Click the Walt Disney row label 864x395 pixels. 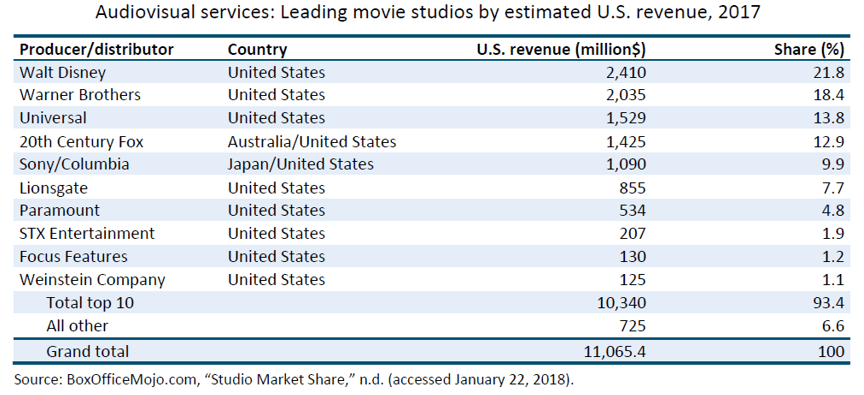pyautogui.click(x=62, y=72)
